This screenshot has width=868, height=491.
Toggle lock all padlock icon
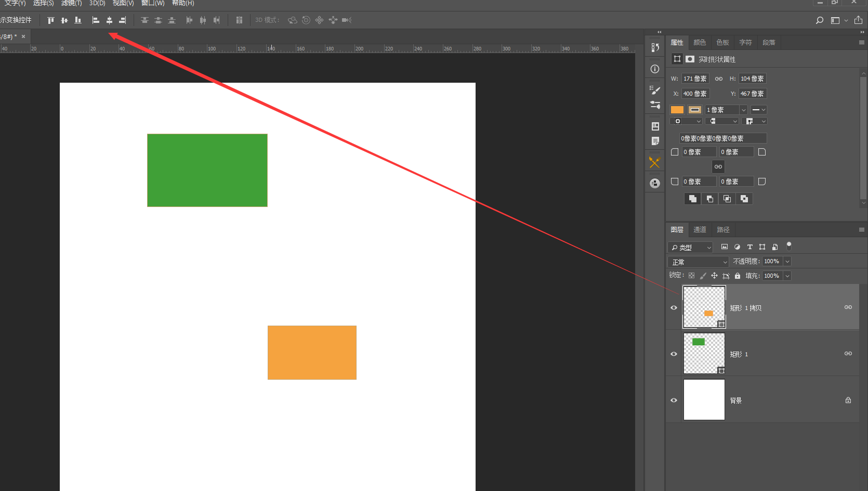(738, 276)
